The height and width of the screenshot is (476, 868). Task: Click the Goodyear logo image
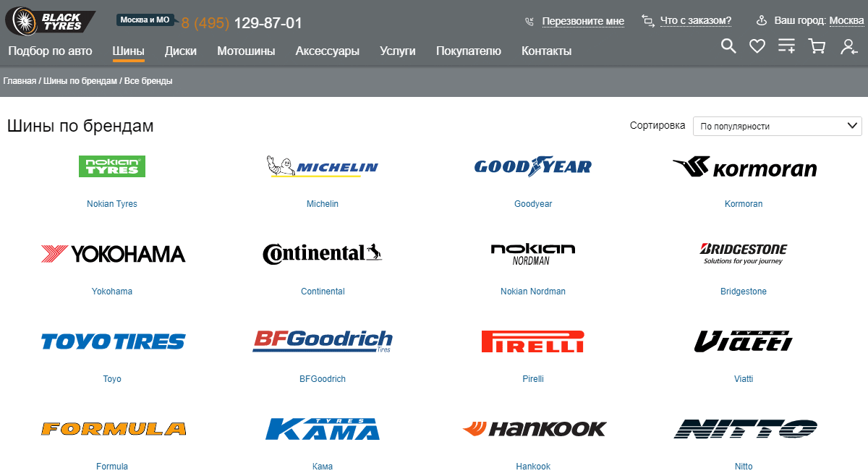pyautogui.click(x=533, y=166)
